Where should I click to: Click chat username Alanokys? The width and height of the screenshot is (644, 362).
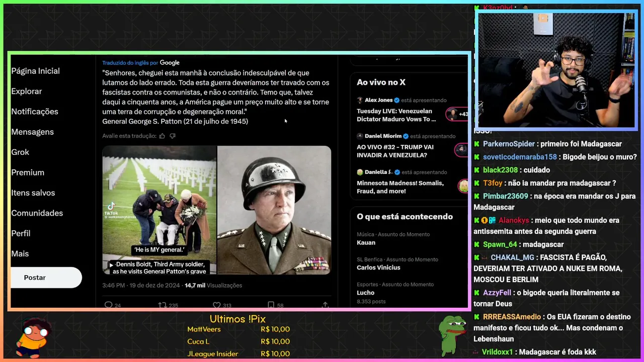pyautogui.click(x=514, y=220)
